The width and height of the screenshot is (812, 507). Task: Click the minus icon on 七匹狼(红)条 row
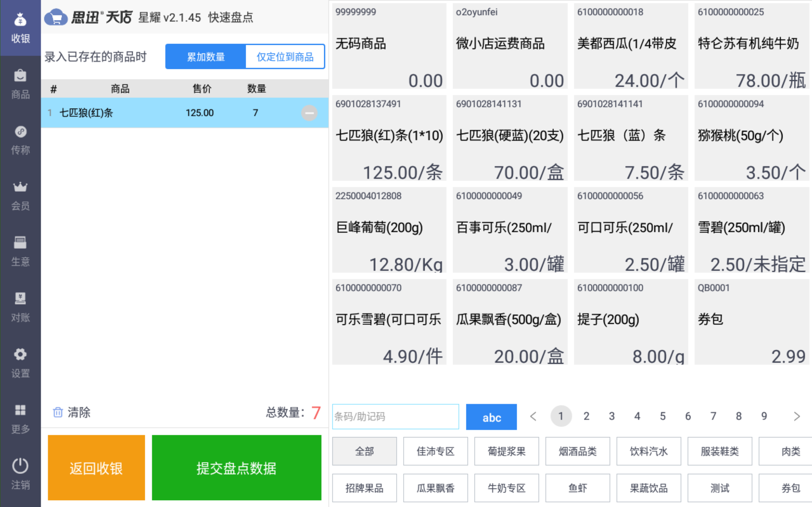(309, 113)
